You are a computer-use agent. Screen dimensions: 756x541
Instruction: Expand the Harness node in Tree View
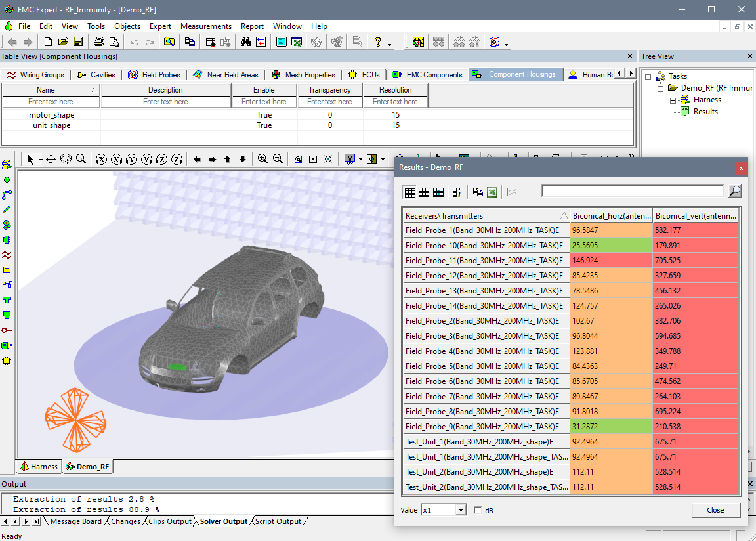coord(673,100)
